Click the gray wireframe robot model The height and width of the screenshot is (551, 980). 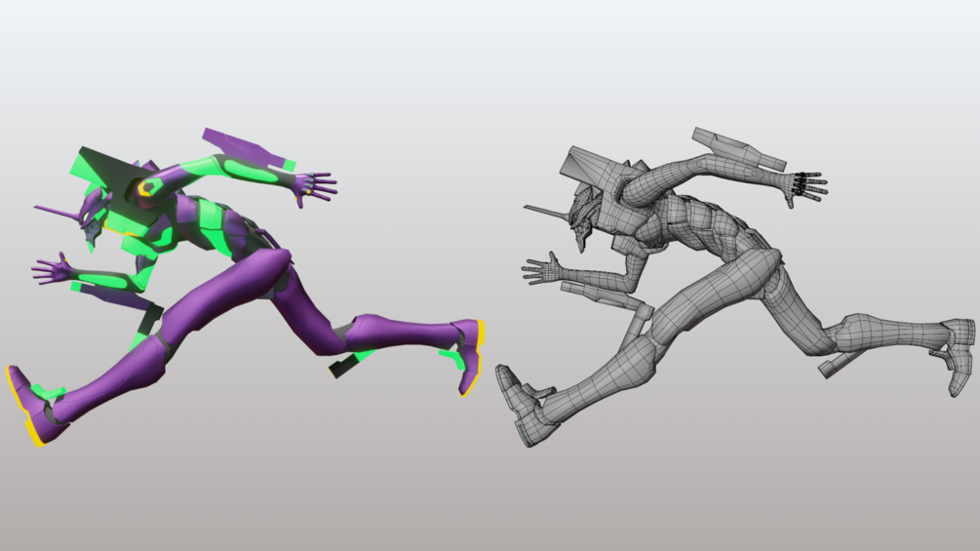[x=734, y=288]
